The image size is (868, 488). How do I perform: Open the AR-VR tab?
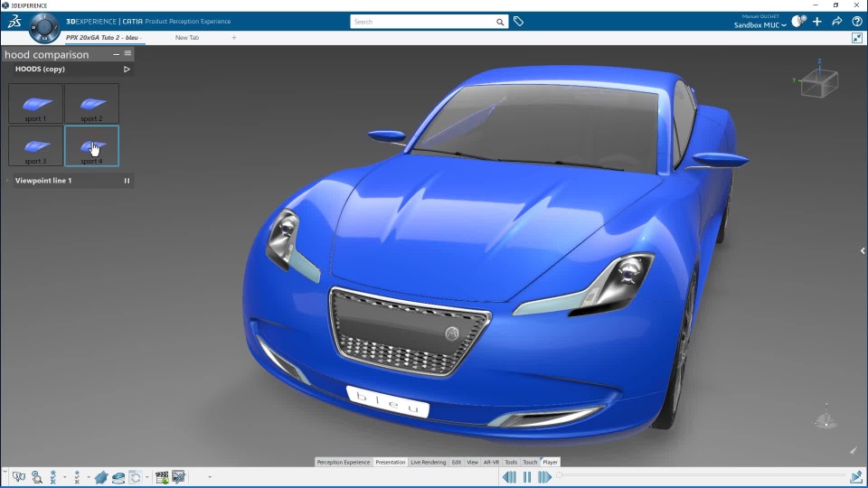pyautogui.click(x=491, y=462)
